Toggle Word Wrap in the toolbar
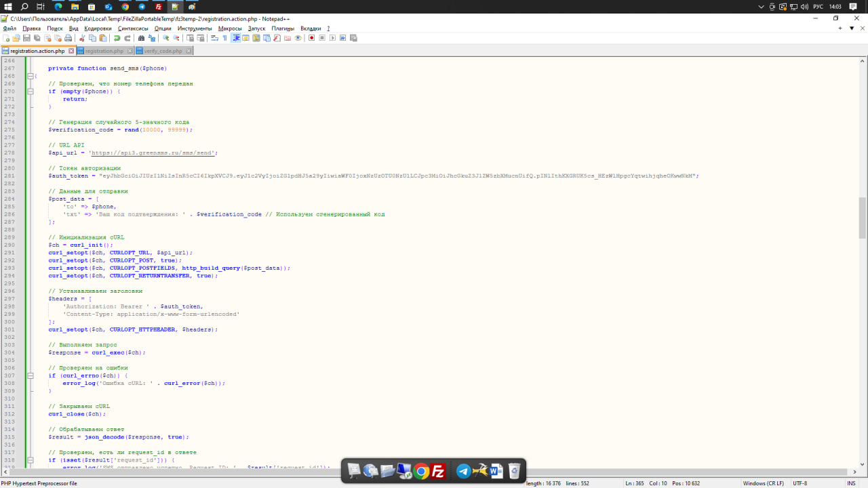The image size is (868, 488). click(214, 38)
